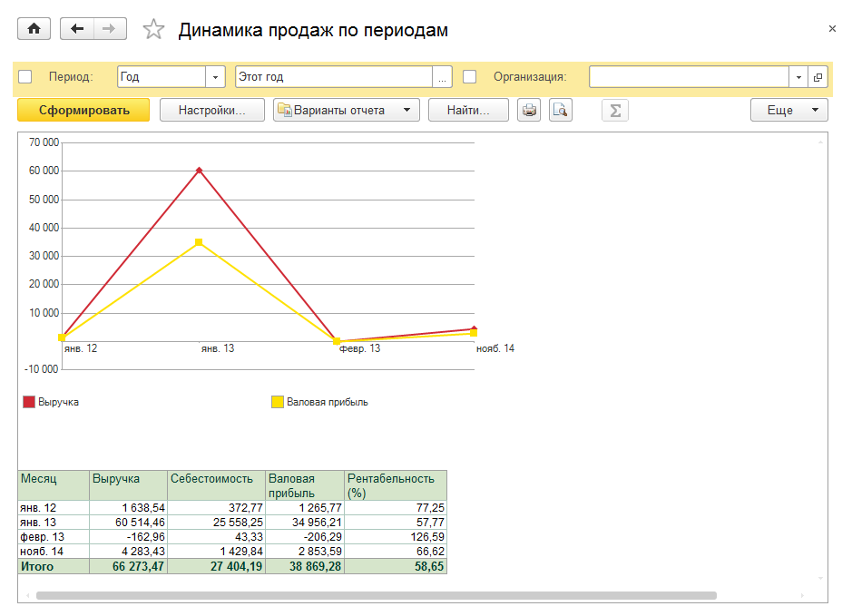
Task: Print the report using the printer icon
Action: click(x=529, y=111)
